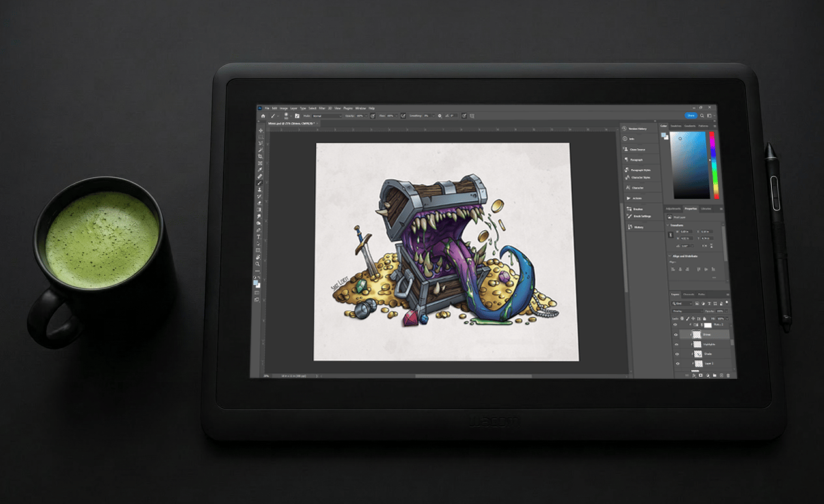
Task: Collapse the Align and Distribute section
Action: coord(669,256)
